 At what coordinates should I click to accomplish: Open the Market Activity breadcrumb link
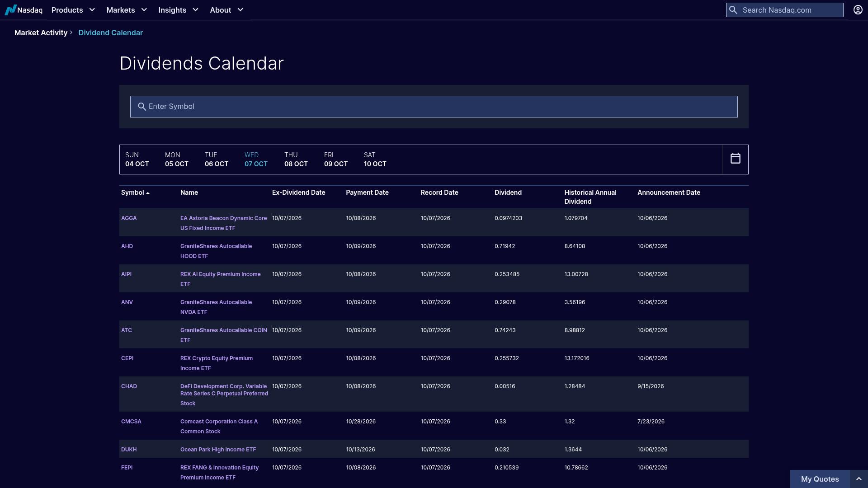click(41, 33)
